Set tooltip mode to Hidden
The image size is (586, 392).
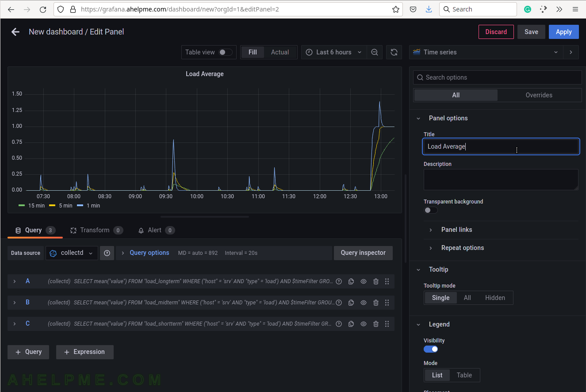[x=495, y=298]
